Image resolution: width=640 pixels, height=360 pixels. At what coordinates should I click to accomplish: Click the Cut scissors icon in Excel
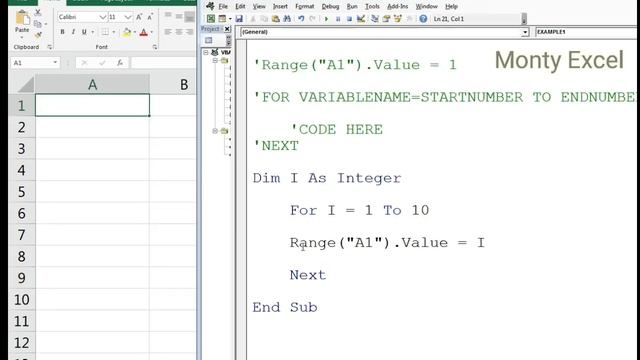(38, 13)
